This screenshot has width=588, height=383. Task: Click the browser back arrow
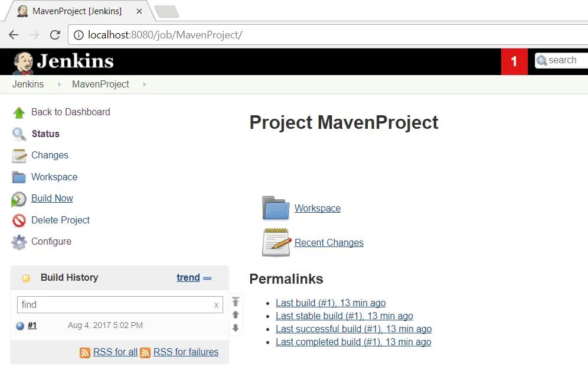tap(14, 35)
